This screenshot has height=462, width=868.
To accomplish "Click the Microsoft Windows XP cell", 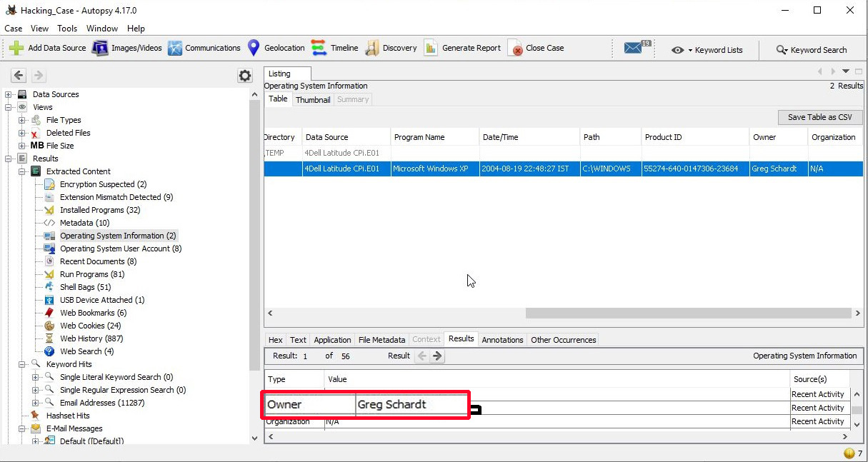I will (434, 169).
